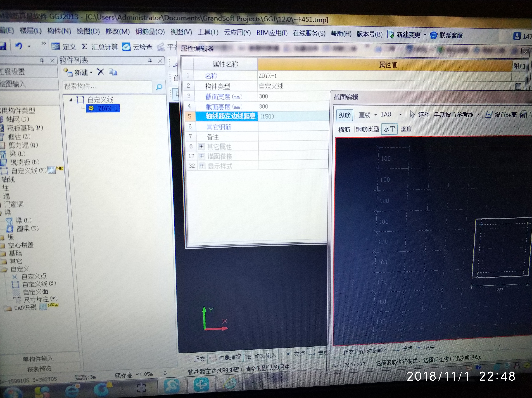532x398 pixels.
Task: Toggle 垂点 snap in 截面编辑 status bar
Action: (x=403, y=349)
